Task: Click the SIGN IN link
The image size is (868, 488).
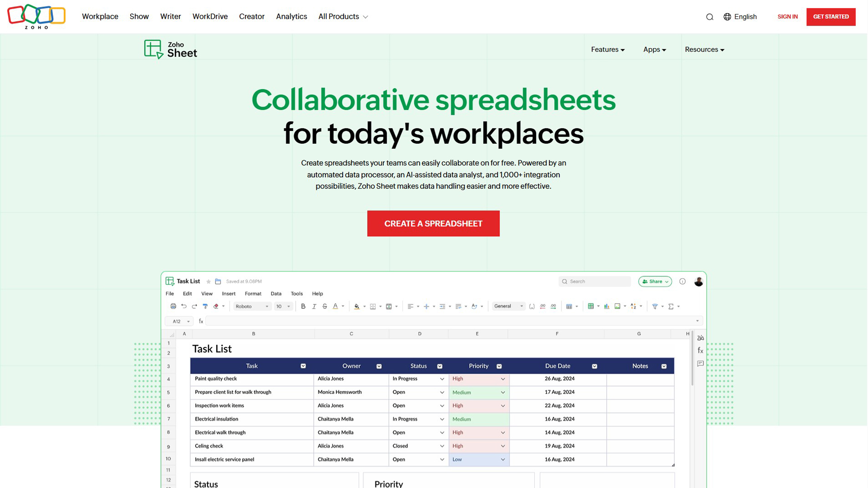Action: coord(788,17)
